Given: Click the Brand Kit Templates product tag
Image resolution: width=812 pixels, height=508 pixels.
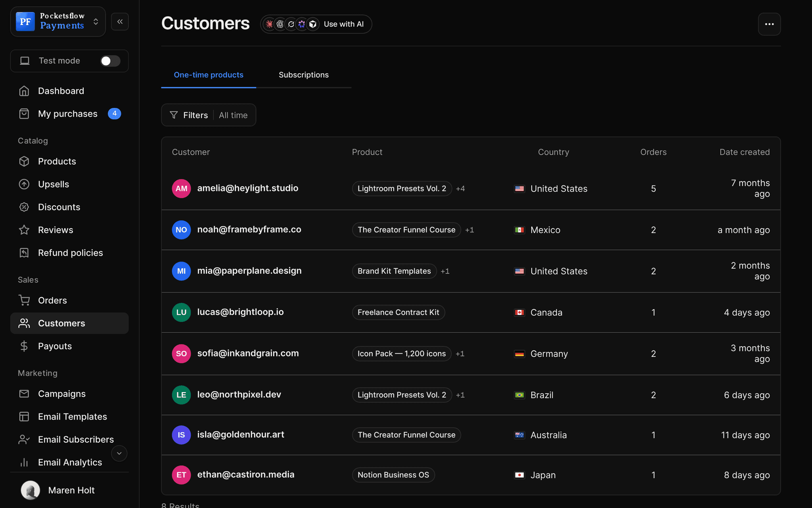Looking at the screenshot, I should (x=394, y=271).
